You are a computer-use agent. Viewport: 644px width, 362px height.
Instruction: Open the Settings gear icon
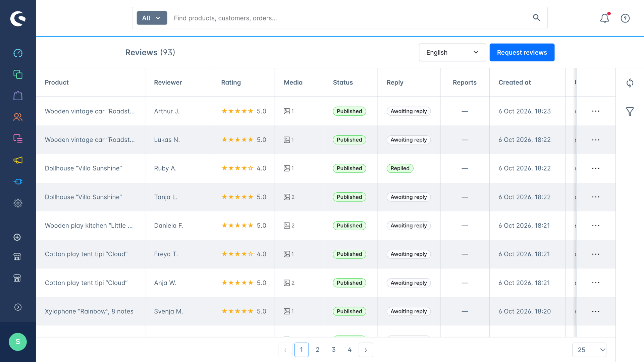pos(18,203)
